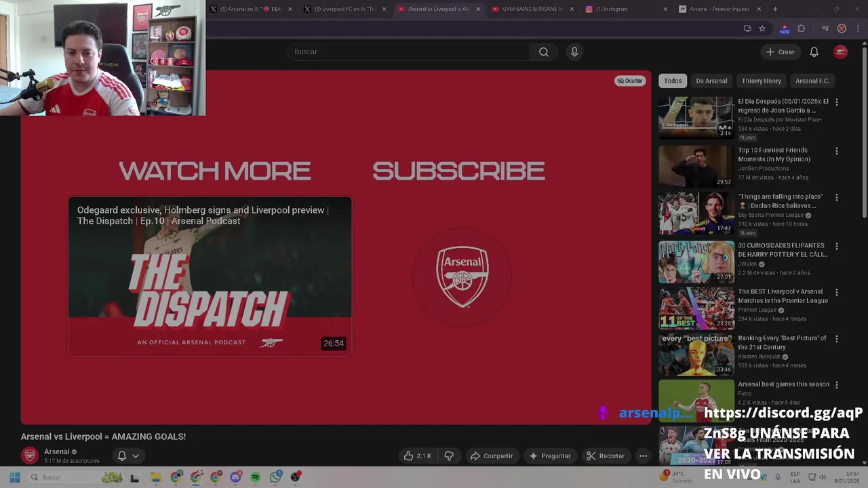Screen dimensions: 868x488
Task: Bookmark page with star icon
Action: (762, 28)
